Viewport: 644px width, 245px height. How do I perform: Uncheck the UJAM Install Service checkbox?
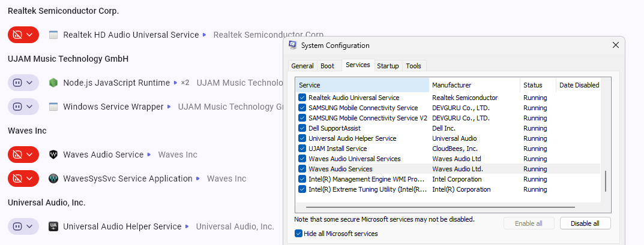(x=302, y=149)
